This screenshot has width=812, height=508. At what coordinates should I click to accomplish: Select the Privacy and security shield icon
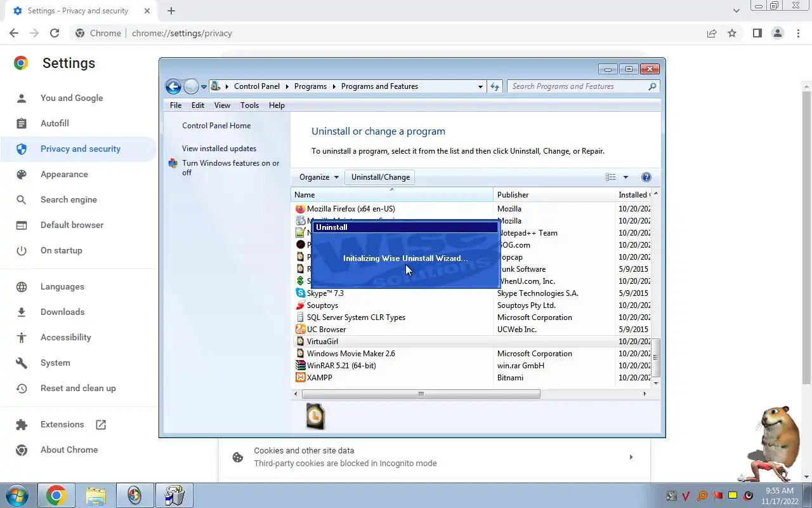point(22,149)
